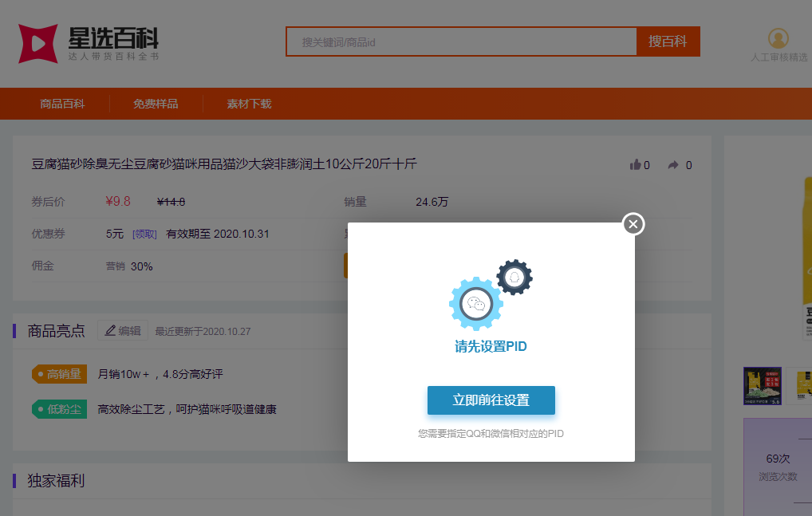Go to the 免费样品 nav tab

point(156,104)
